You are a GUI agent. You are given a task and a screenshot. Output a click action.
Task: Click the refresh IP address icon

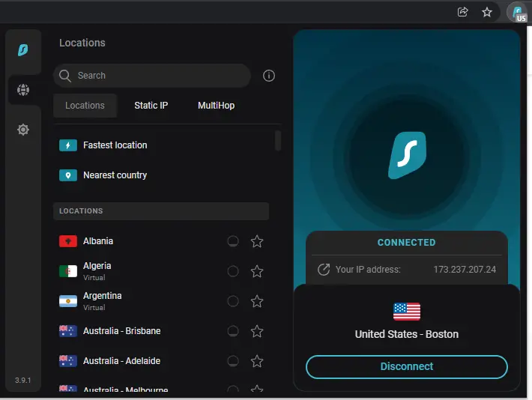(x=324, y=270)
